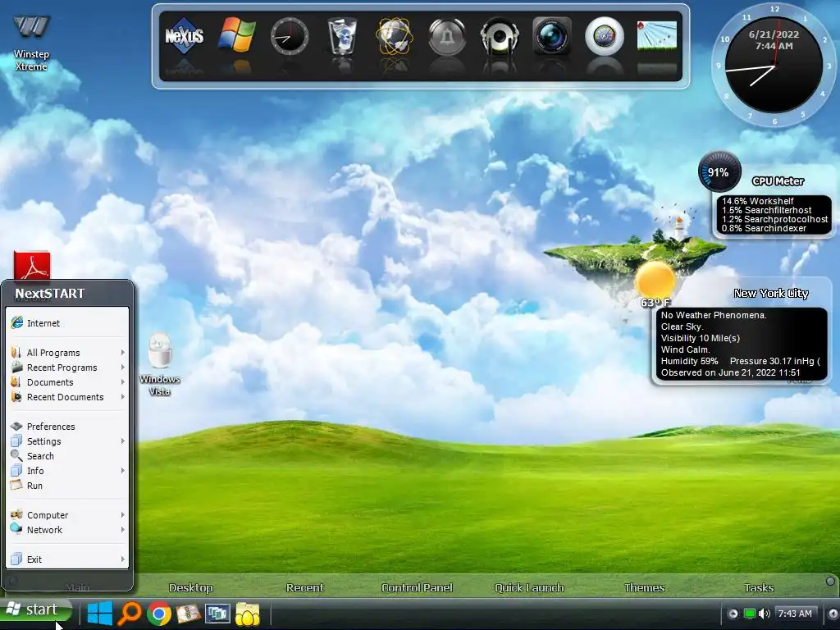
Task: Expand the Info submenu
Action: pos(67,471)
